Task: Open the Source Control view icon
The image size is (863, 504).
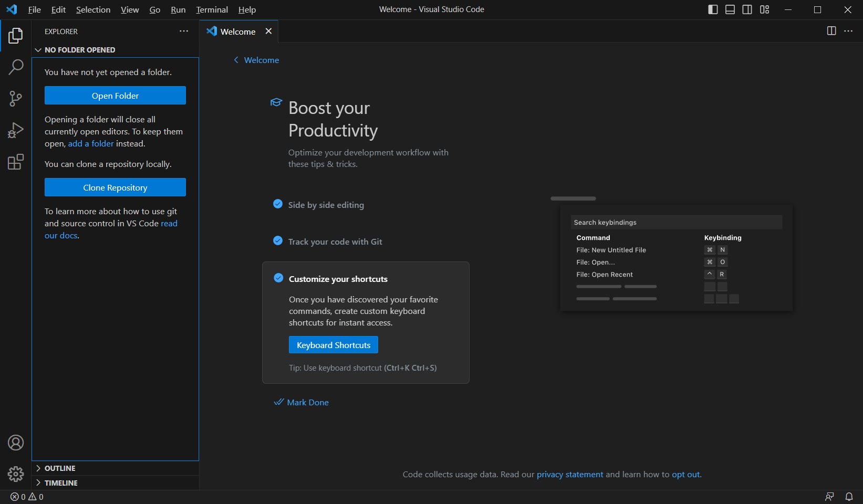Action: click(x=16, y=99)
